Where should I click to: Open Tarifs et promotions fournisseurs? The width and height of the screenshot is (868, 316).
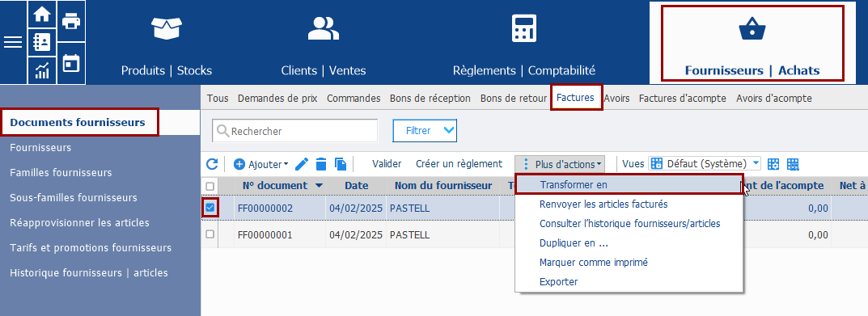pos(91,247)
